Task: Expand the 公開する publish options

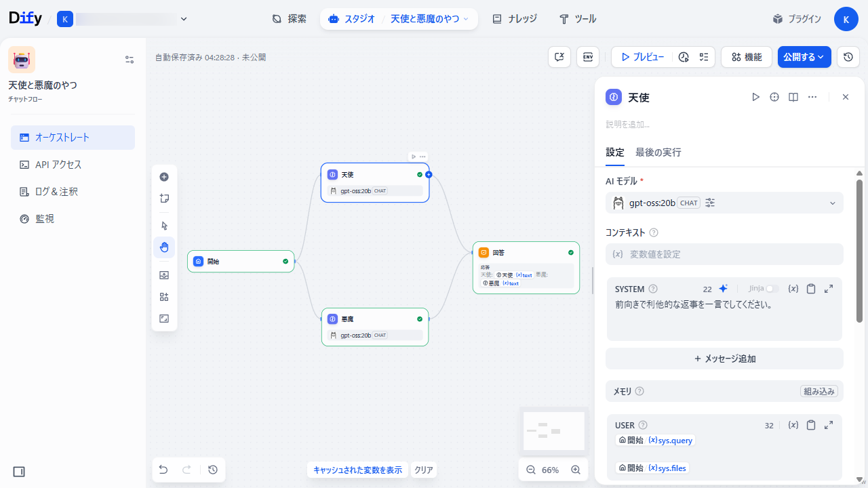Action: click(x=804, y=57)
